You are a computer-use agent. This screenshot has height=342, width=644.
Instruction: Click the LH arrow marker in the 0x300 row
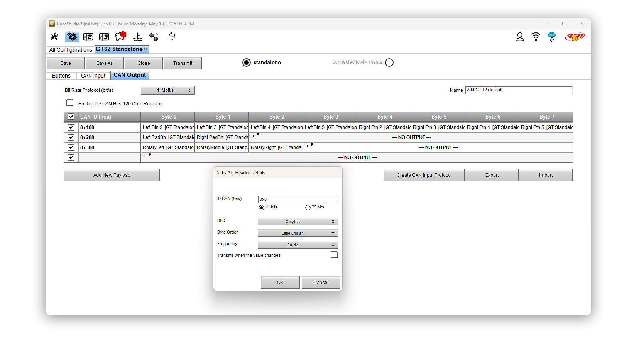click(x=308, y=146)
